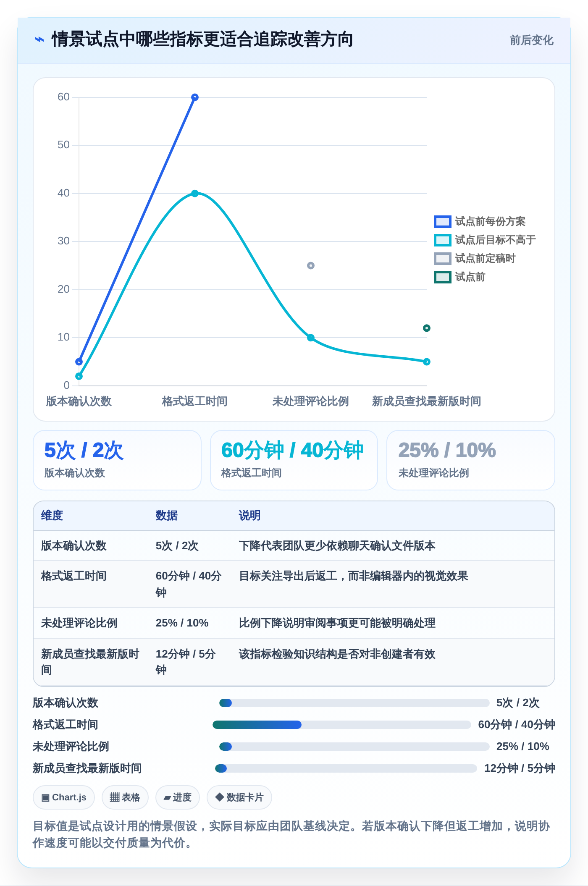The width and height of the screenshot is (588, 886).
Task: Click the 格式返工时间 x-axis label
Action: pos(194,401)
